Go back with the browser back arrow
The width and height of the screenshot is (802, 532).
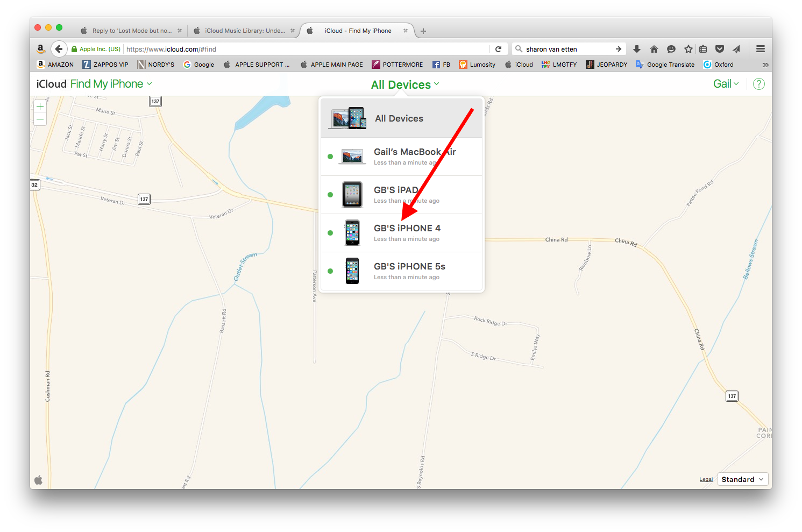tap(59, 49)
